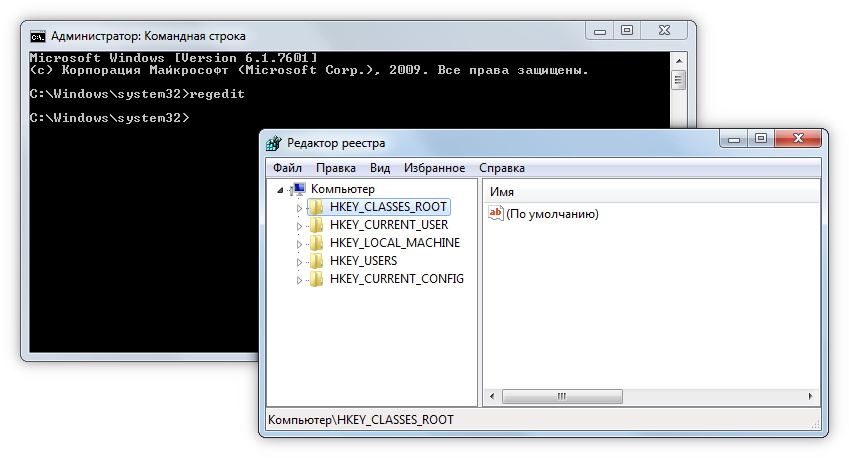This screenshot has height=458, width=849.
Task: Click the Имя column header
Action: (x=650, y=191)
